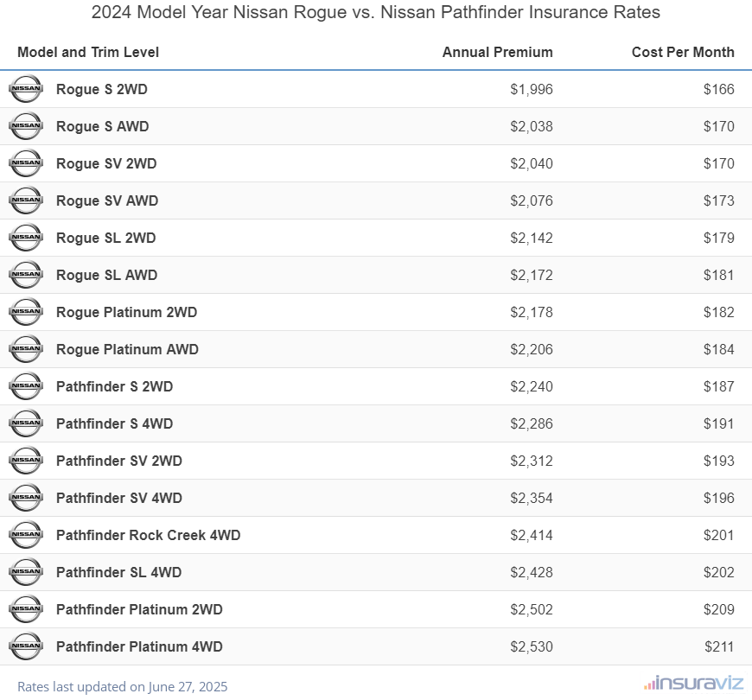Click the Rogue Platinum 2WD model name
752x700 pixels.
(x=126, y=312)
